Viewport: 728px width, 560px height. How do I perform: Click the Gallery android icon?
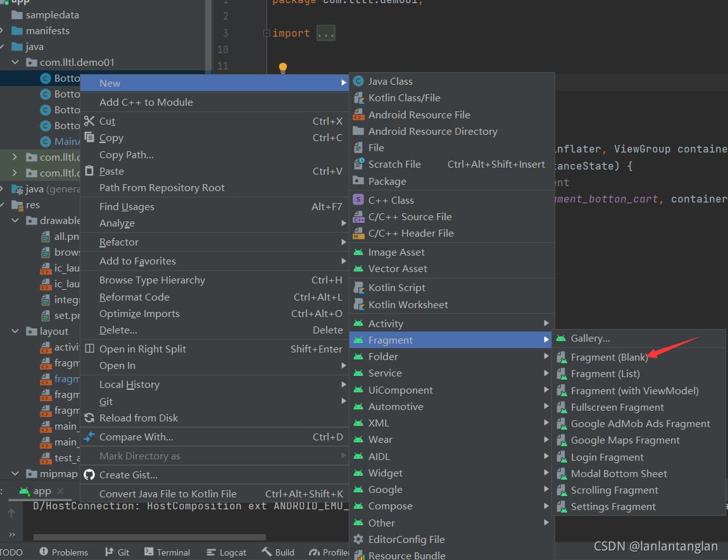click(x=562, y=339)
